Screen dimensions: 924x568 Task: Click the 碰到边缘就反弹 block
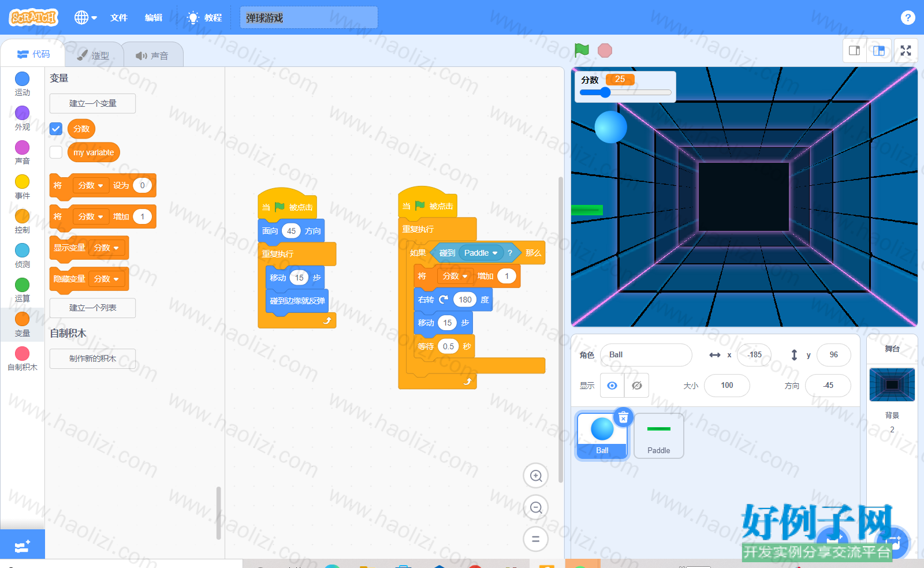point(297,301)
